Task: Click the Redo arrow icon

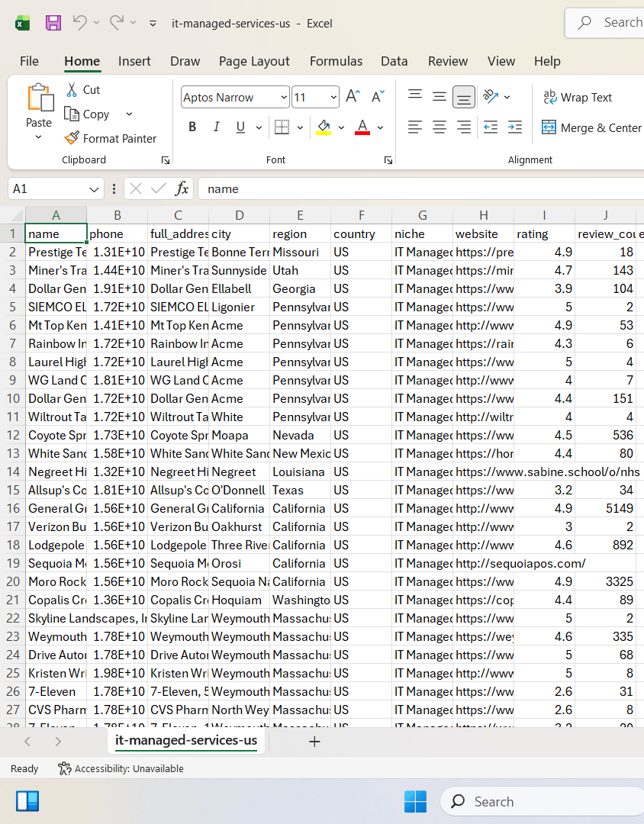Action: click(x=117, y=23)
